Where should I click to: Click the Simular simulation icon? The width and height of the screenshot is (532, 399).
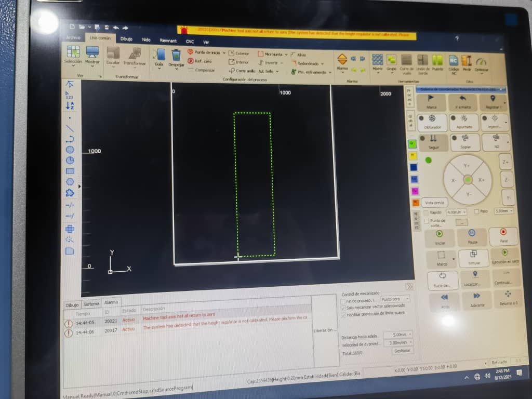[473, 257]
